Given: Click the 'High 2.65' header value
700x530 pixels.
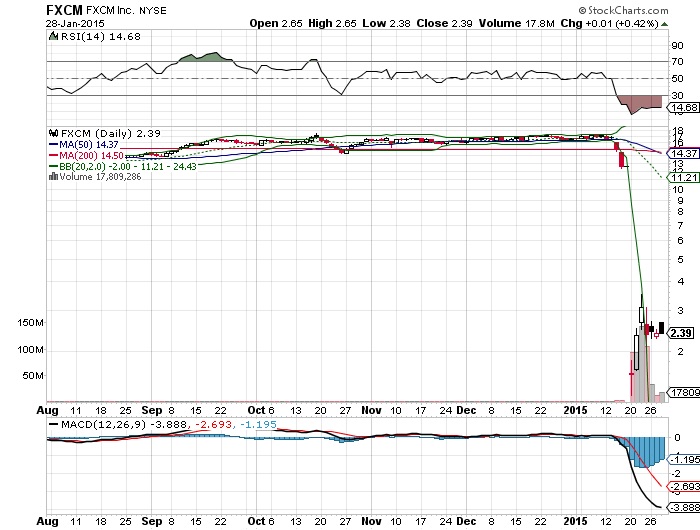Looking at the screenshot, I should coord(332,23).
